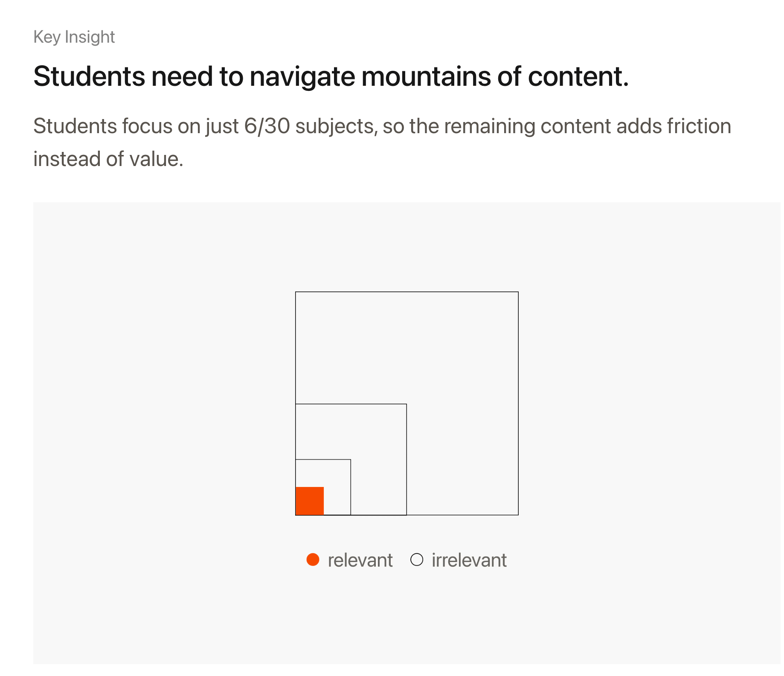Click the hollow irrelevant legend circle
The image size is (784, 676).
417,559
